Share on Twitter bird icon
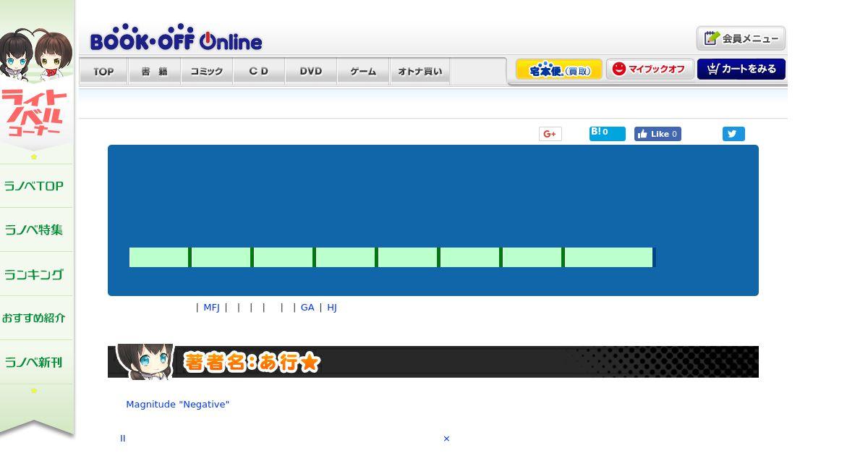Screen dimensions: 868x456 pos(733,134)
